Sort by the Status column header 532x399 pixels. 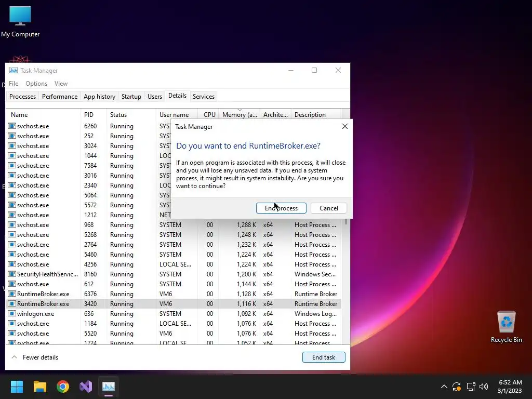point(131,115)
